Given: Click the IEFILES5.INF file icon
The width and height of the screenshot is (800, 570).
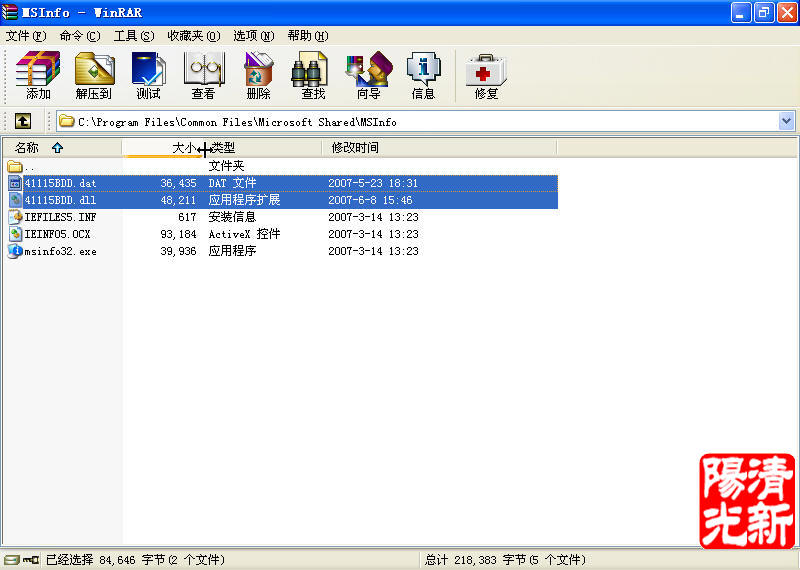Looking at the screenshot, I should (x=15, y=217).
